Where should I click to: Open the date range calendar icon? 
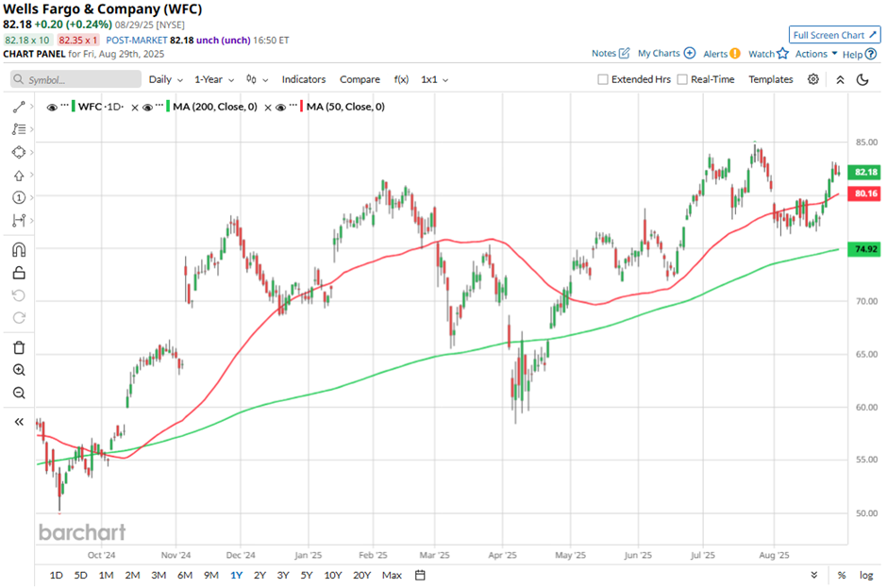tap(420, 575)
